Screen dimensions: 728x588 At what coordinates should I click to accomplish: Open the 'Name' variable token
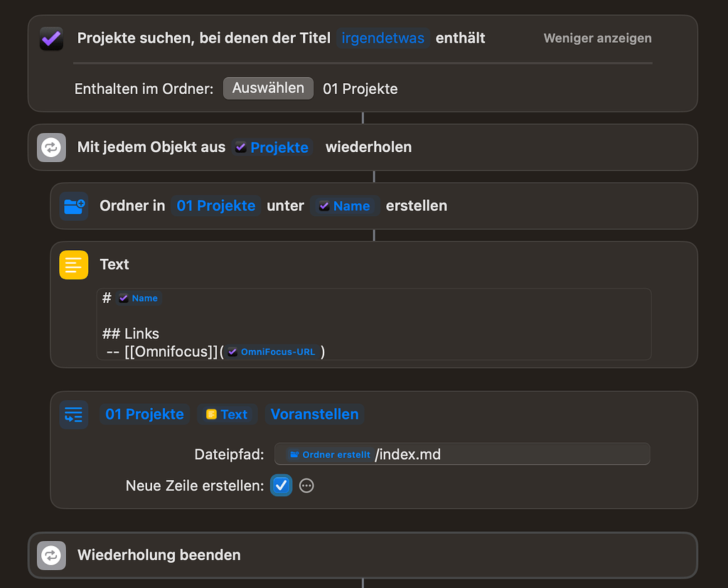346,205
